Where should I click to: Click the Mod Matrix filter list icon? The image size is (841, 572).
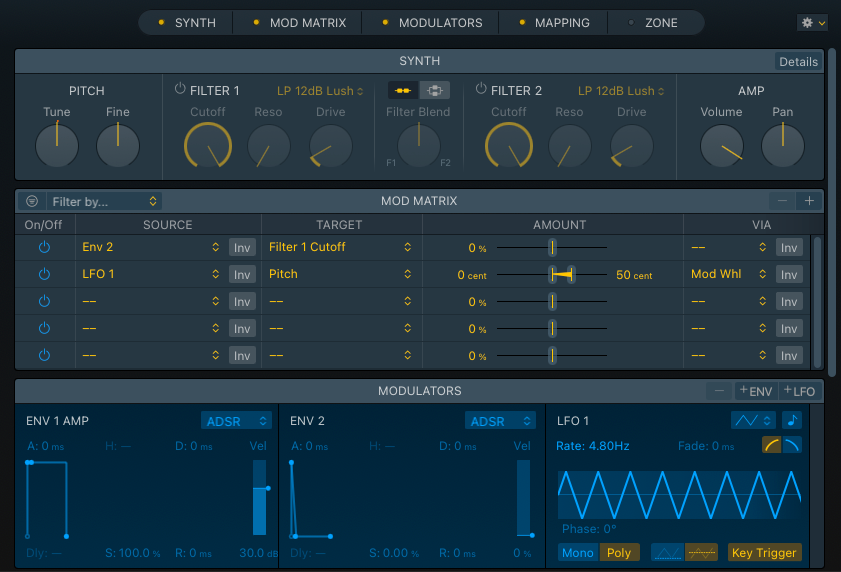point(32,201)
